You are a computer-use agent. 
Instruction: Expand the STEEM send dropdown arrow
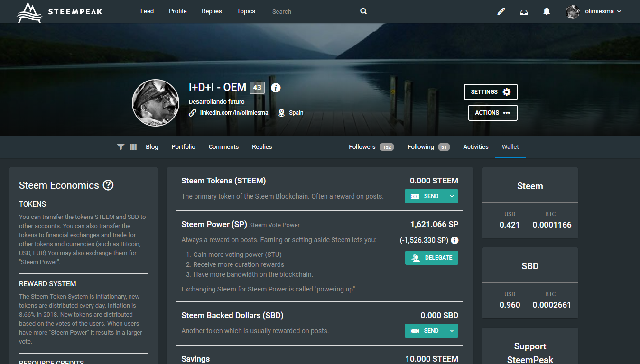(452, 196)
